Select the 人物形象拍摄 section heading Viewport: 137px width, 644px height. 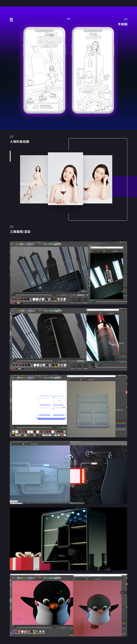pyautogui.click(x=19, y=141)
